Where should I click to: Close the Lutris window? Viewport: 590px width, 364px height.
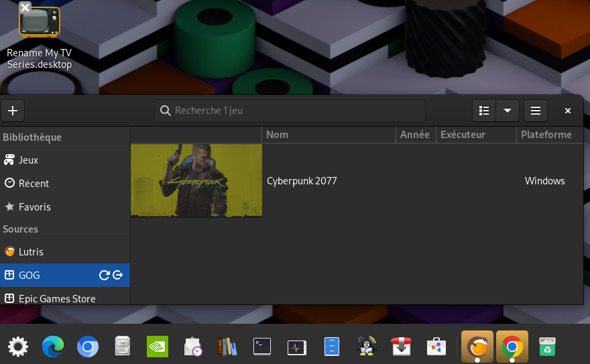[x=568, y=111]
